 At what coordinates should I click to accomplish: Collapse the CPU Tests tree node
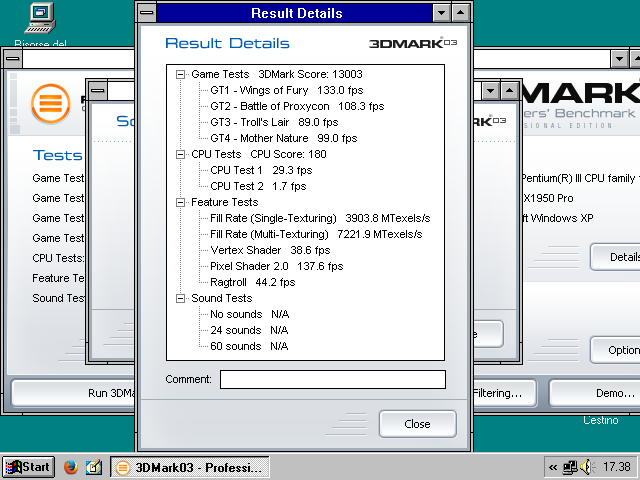[x=180, y=154]
